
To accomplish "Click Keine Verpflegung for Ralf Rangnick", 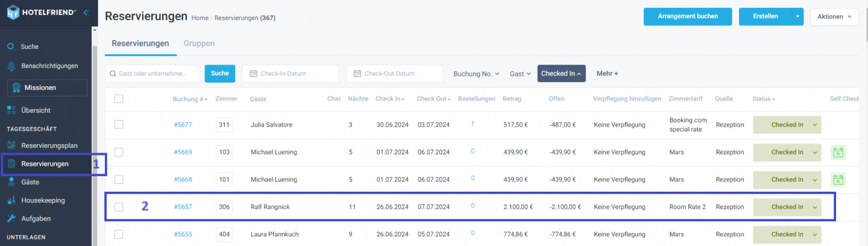I will coord(619,207).
